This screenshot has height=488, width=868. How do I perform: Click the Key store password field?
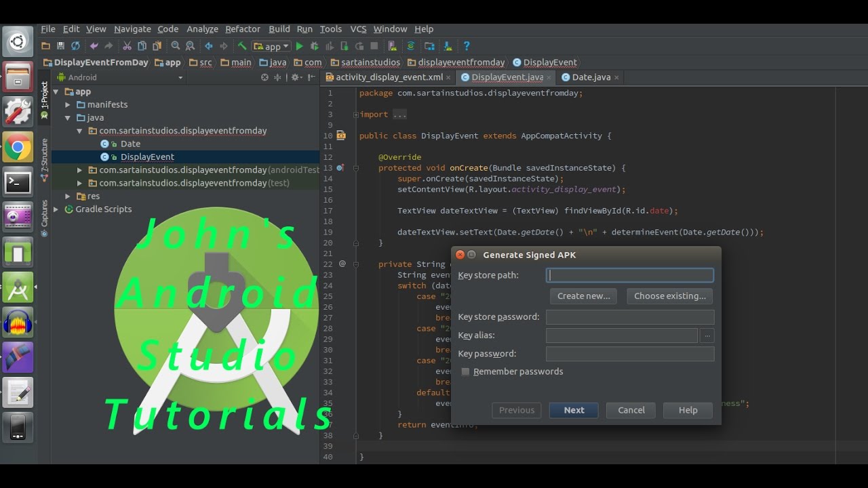tap(630, 317)
